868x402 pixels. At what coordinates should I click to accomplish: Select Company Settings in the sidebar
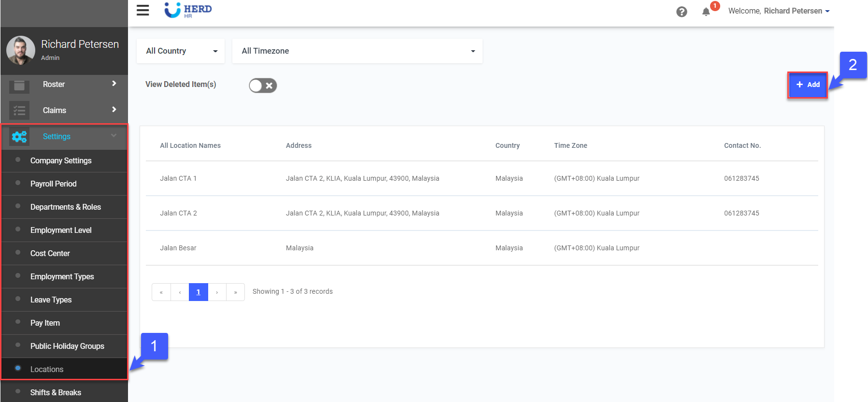coord(61,161)
